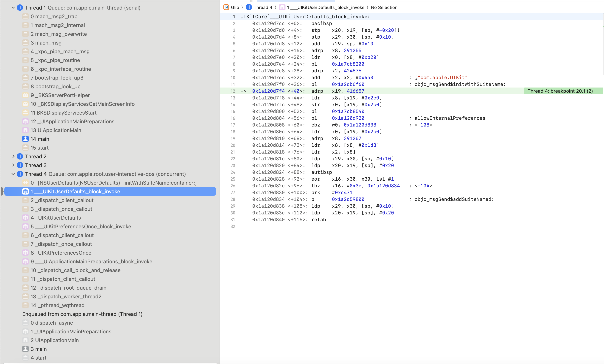The width and height of the screenshot is (604, 364).
Task: Click the person icon next to 14 main
Action: 25,139
